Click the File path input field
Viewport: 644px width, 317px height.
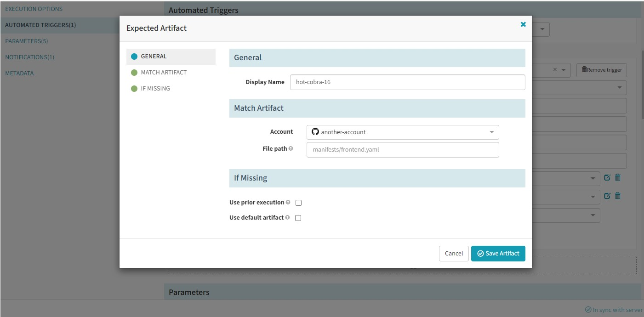click(x=402, y=149)
